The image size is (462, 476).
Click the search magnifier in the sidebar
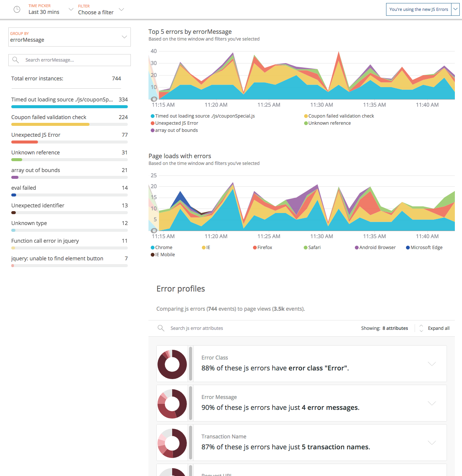[x=15, y=60]
